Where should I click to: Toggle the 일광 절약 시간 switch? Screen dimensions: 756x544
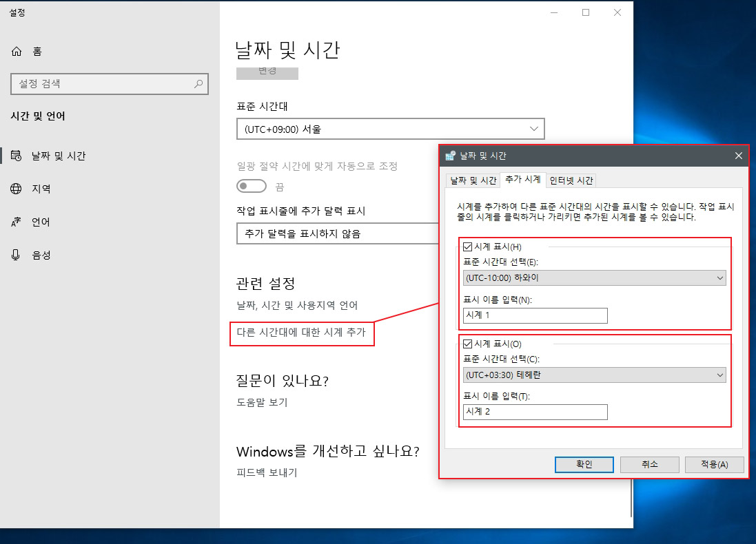(x=252, y=186)
